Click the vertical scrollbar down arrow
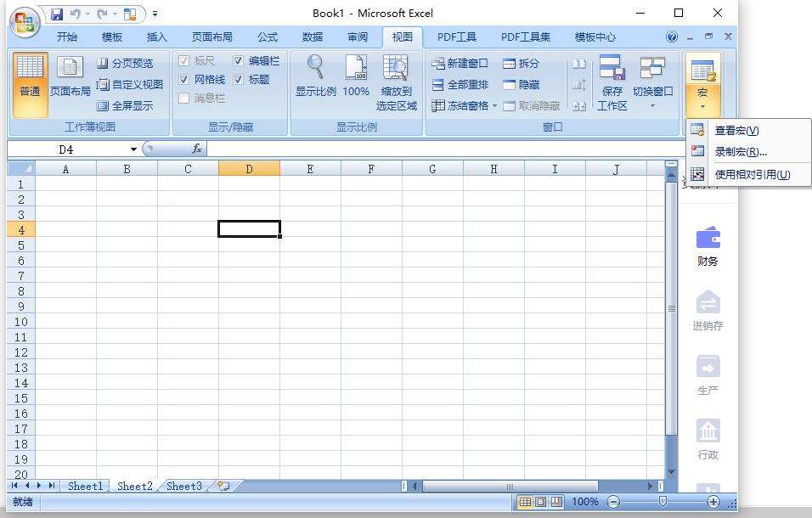The width and height of the screenshot is (812, 518). coord(671,471)
